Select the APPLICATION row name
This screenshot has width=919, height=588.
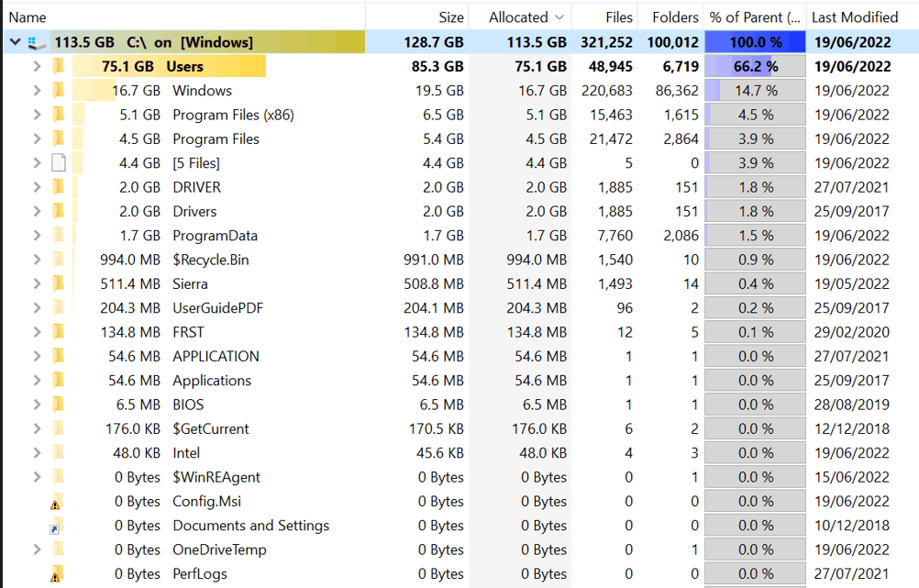pyautogui.click(x=216, y=356)
